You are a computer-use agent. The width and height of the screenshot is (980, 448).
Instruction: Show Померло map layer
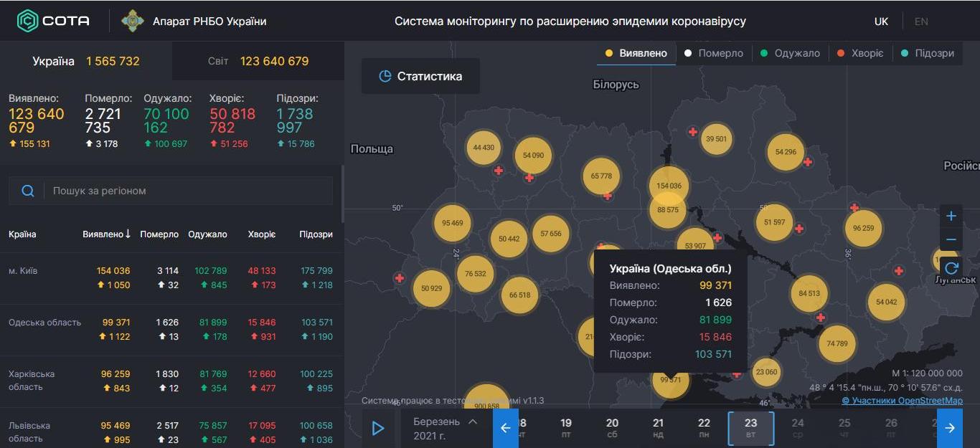(x=714, y=53)
